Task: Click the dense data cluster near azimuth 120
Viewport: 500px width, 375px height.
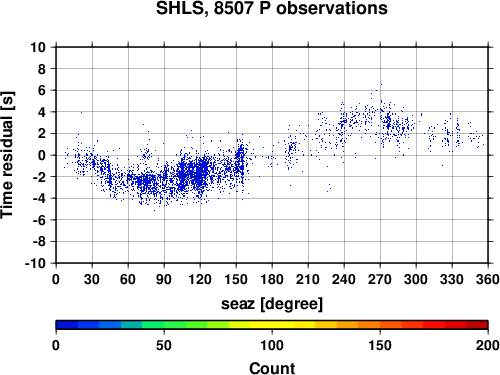Action: pyautogui.click(x=199, y=173)
